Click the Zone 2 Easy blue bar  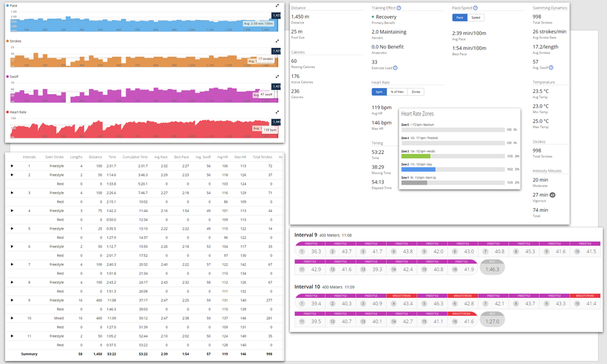[418, 170]
